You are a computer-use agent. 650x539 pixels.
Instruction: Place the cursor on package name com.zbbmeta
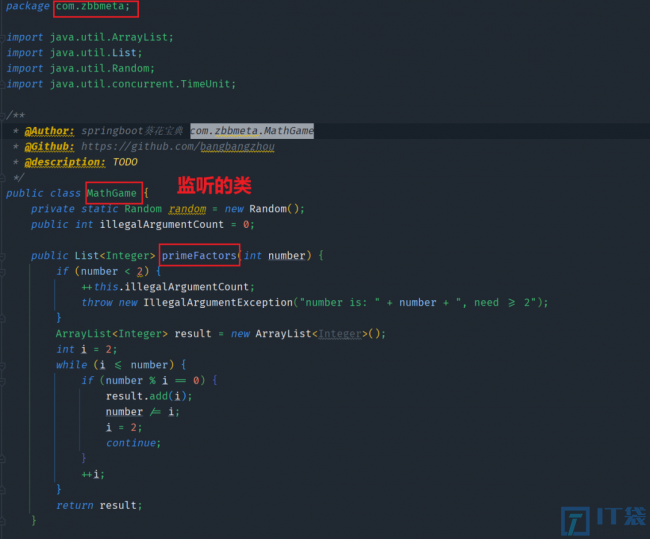[x=93, y=7]
